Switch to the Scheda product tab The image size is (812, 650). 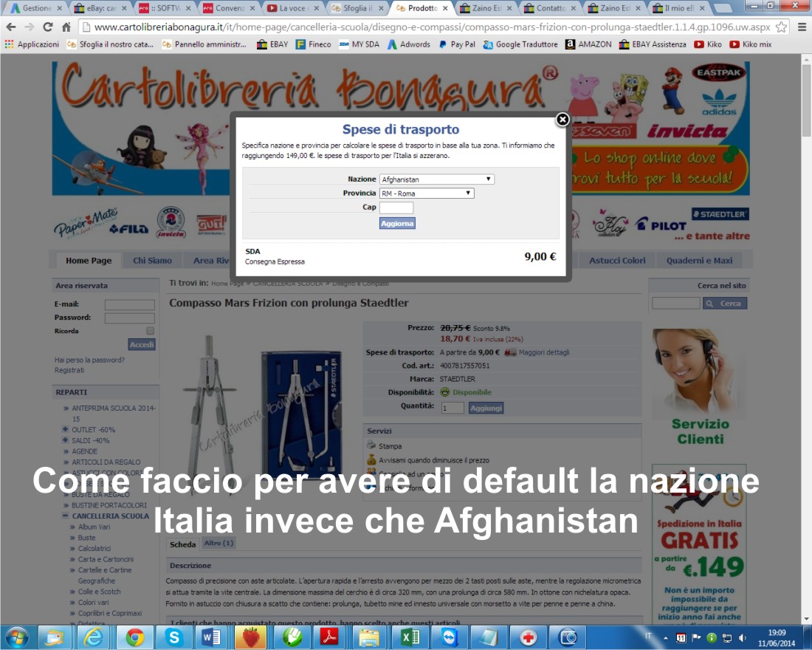tap(183, 544)
